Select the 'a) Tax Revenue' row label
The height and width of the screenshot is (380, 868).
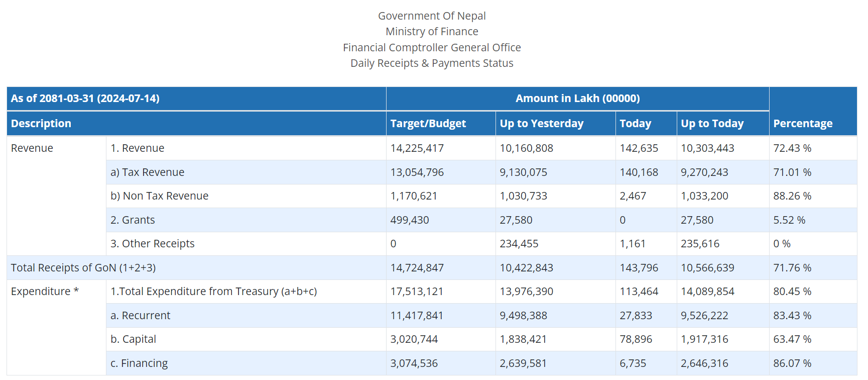tap(147, 172)
